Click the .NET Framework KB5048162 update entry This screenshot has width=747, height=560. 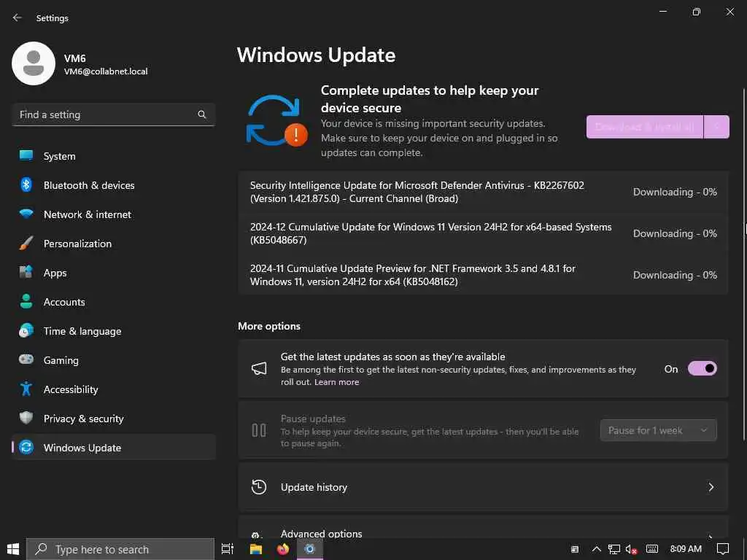pos(483,275)
